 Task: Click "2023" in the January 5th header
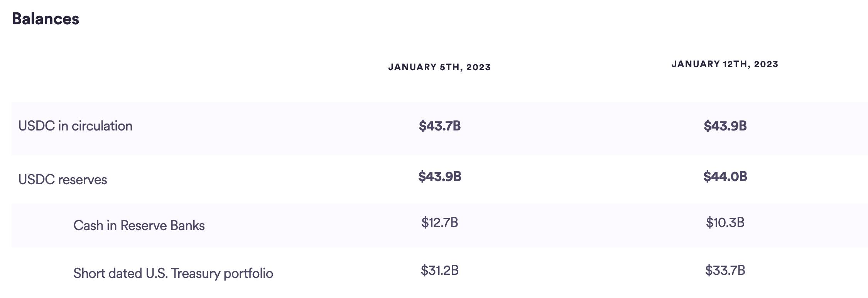(x=478, y=67)
